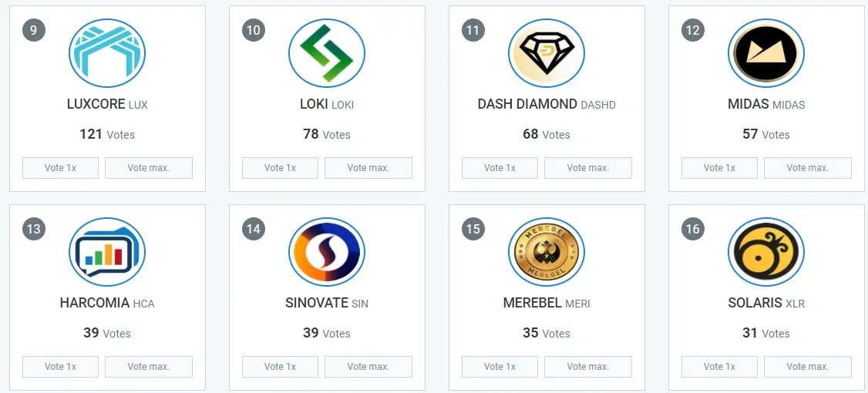The image size is (868, 393).
Task: Cast max votes for Sinovate
Action: click(x=368, y=367)
